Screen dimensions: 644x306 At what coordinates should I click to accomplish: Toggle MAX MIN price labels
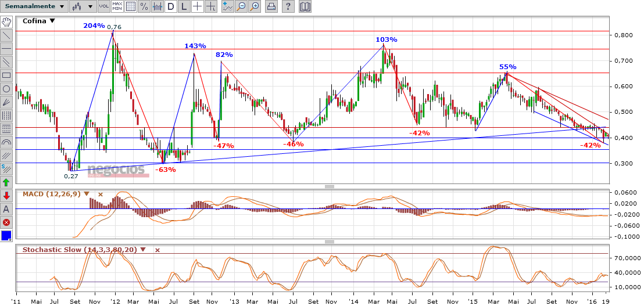pos(117,7)
